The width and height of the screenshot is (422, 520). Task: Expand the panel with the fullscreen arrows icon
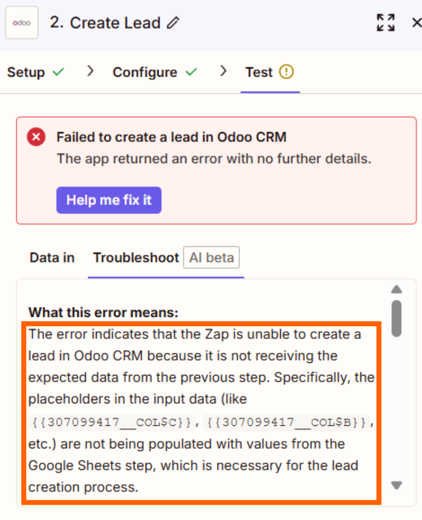pyautogui.click(x=386, y=23)
